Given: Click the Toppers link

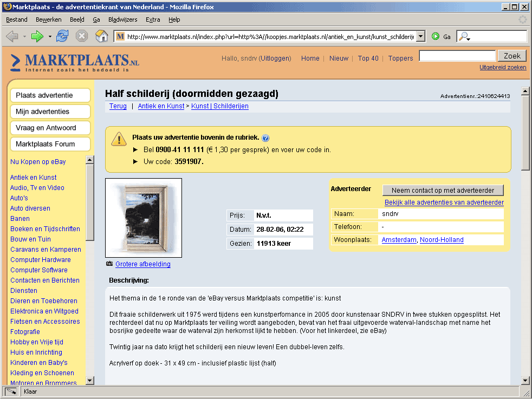Looking at the screenshot, I should coord(401,58).
